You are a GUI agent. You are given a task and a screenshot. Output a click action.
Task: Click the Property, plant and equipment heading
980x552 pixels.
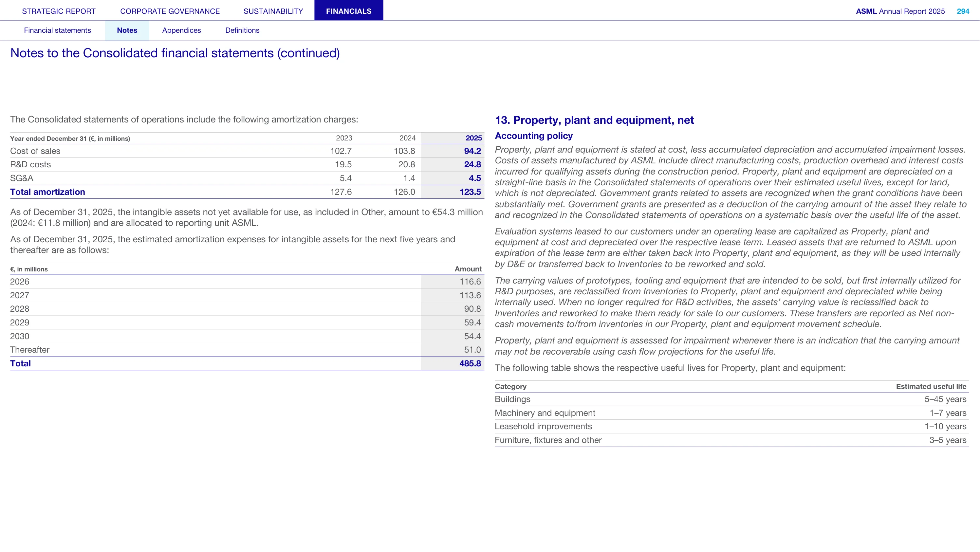click(x=594, y=120)
